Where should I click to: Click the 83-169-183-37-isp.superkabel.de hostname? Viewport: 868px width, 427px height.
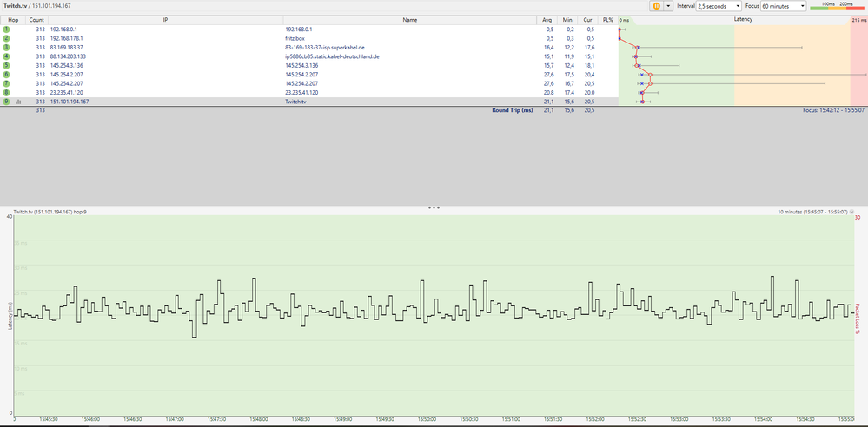click(324, 48)
